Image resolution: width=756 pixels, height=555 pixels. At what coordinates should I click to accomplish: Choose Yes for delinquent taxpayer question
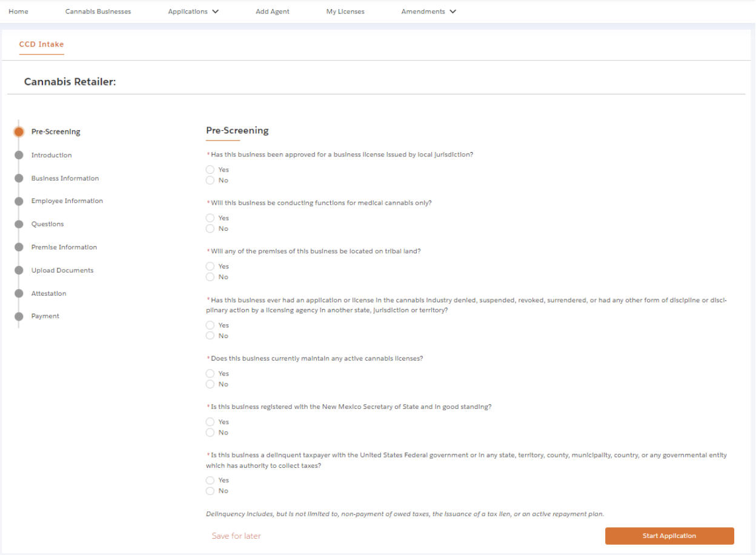[x=210, y=480]
